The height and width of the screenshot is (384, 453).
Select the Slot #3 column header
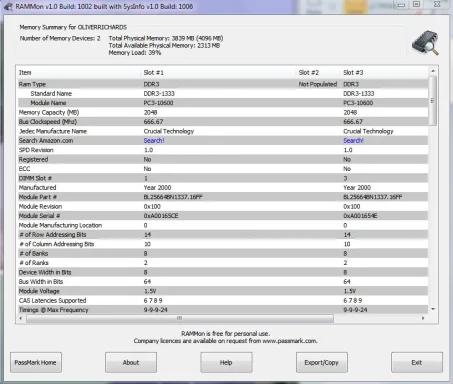point(353,73)
